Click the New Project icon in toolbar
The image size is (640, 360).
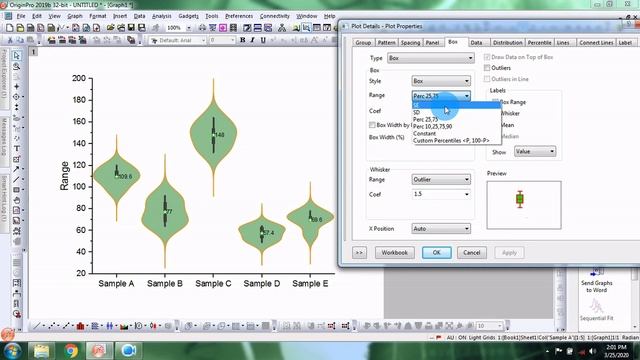click(x=9, y=28)
